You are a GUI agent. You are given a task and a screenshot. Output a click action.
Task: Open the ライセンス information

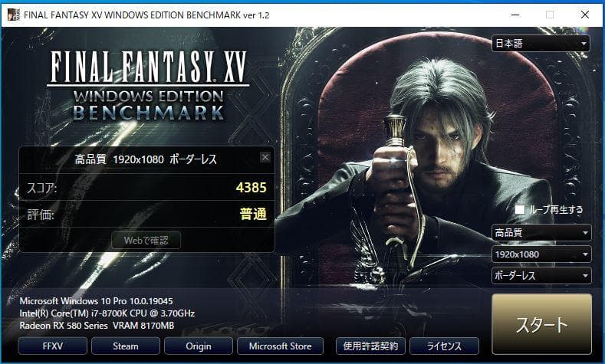click(x=444, y=346)
